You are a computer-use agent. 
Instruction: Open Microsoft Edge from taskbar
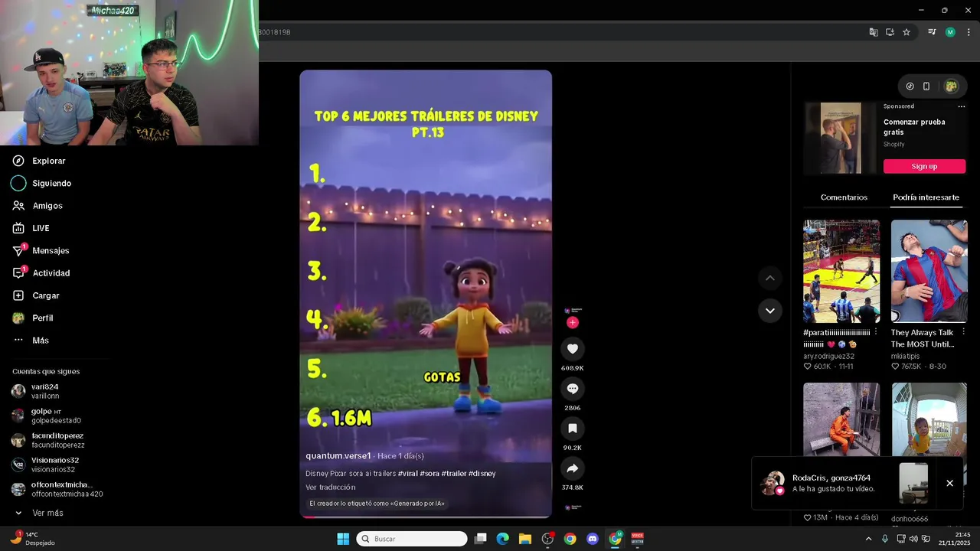pyautogui.click(x=502, y=539)
